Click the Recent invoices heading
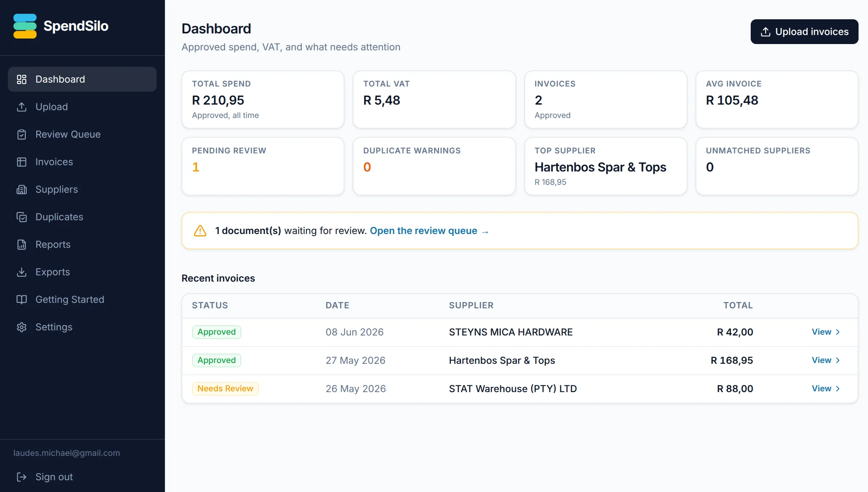 218,278
